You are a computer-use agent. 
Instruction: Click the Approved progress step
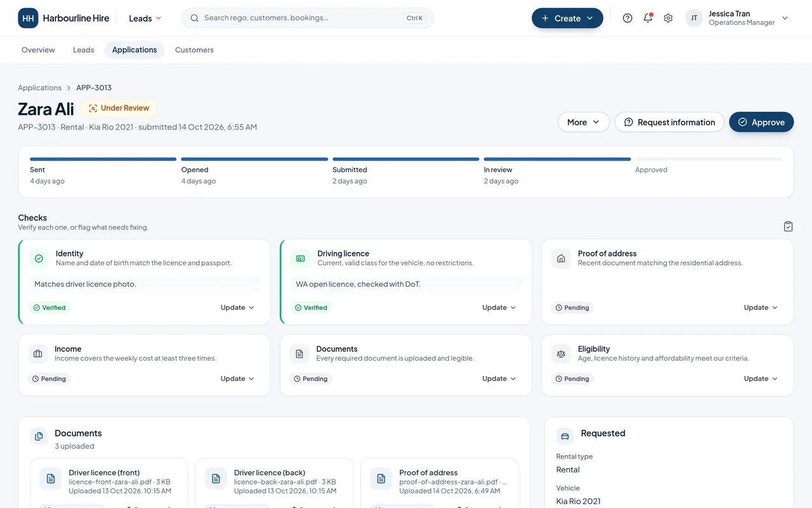pyautogui.click(x=709, y=166)
